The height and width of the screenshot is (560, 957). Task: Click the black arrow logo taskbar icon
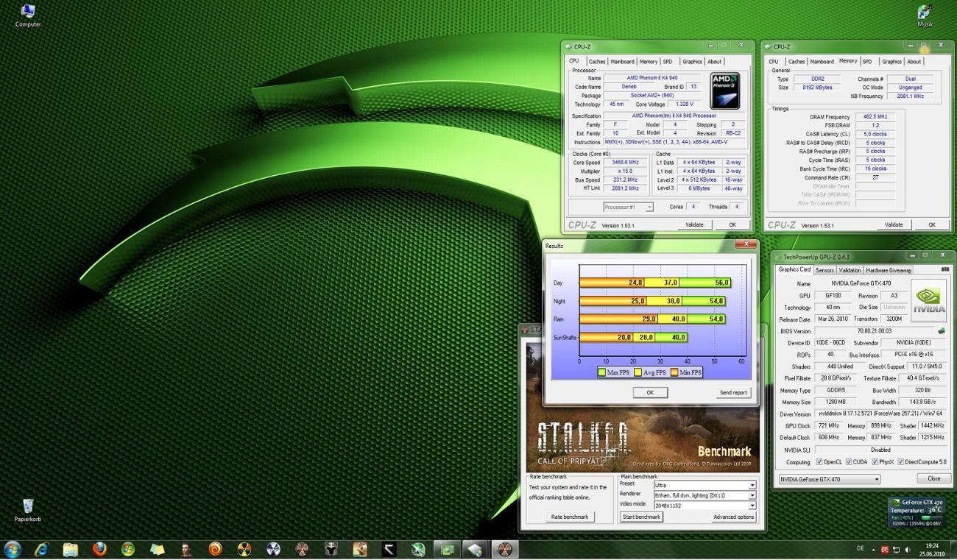coord(389,549)
